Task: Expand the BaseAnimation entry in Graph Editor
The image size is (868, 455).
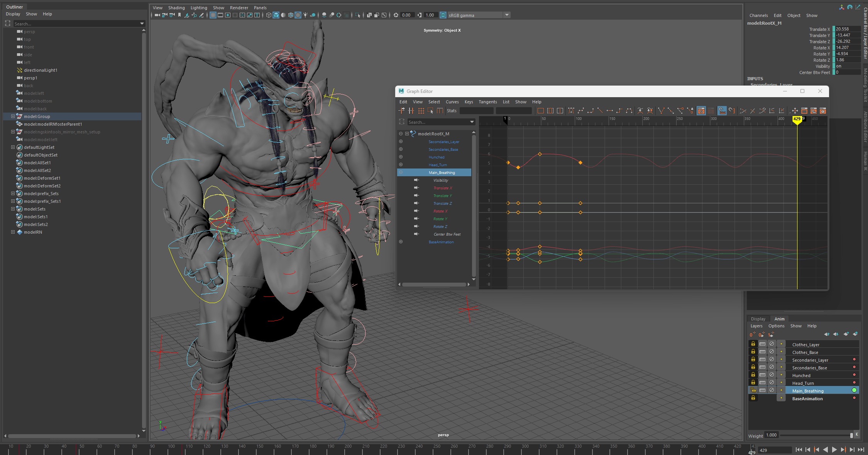Action: [x=401, y=242]
